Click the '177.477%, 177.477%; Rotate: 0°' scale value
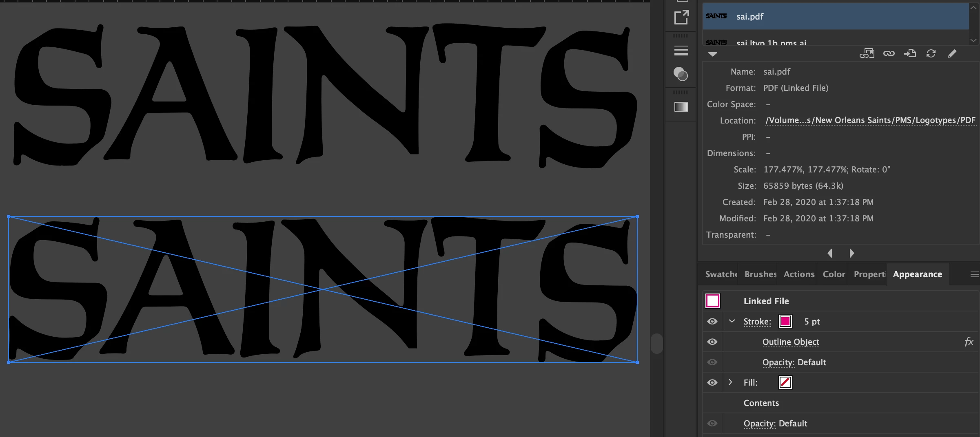This screenshot has height=437, width=980. pos(827,170)
